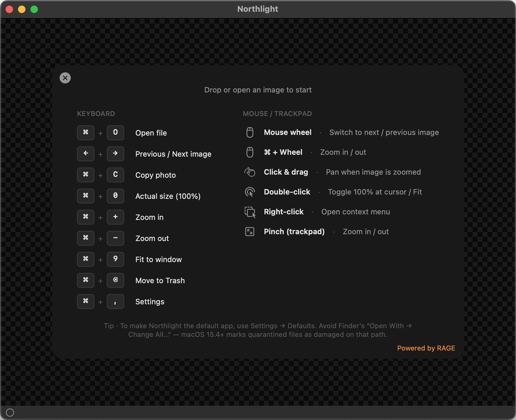
Task: Click the comma key of Settings
Action: tap(115, 302)
